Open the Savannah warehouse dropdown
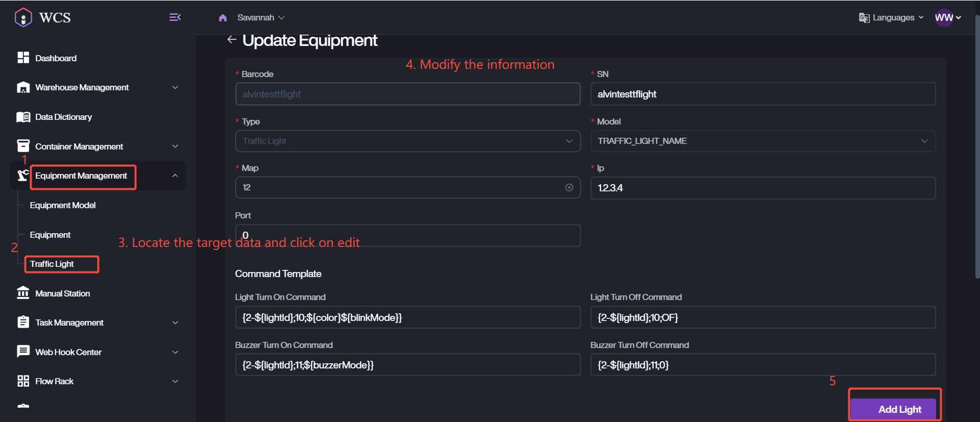 261,18
